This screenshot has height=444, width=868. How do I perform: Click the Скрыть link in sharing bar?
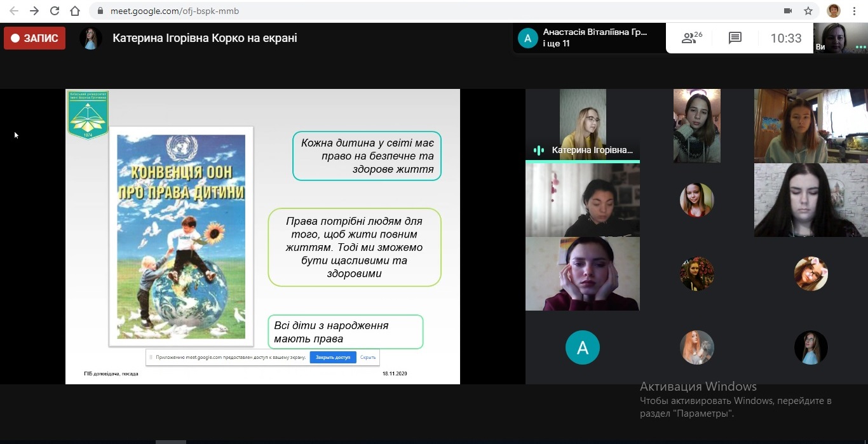368,357
